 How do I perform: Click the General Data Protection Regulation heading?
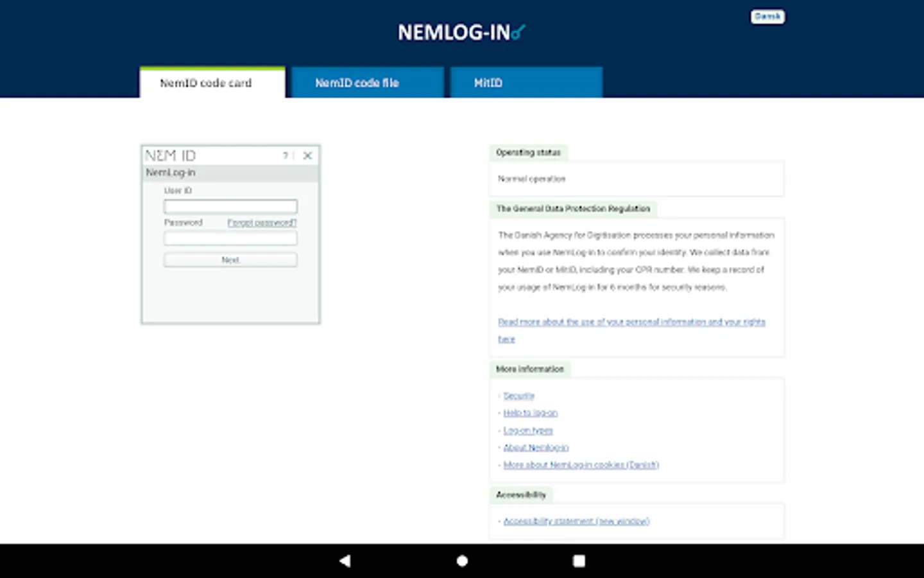point(573,209)
